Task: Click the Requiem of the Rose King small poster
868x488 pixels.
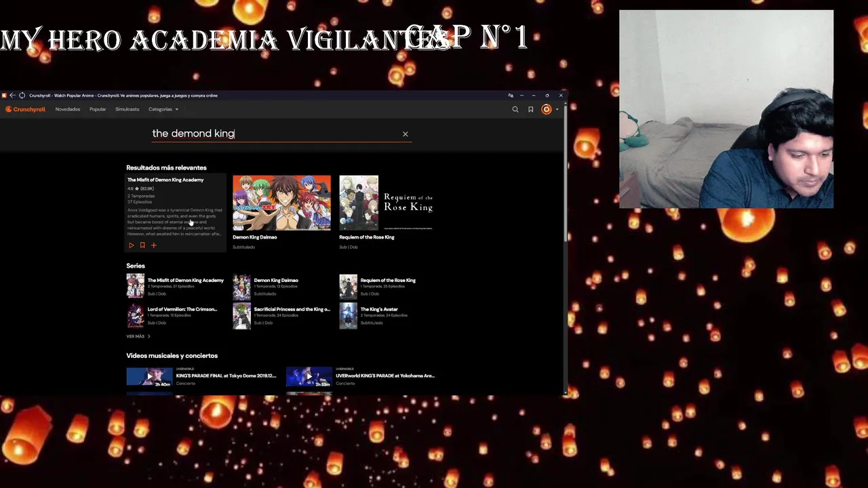Action: pos(348,287)
